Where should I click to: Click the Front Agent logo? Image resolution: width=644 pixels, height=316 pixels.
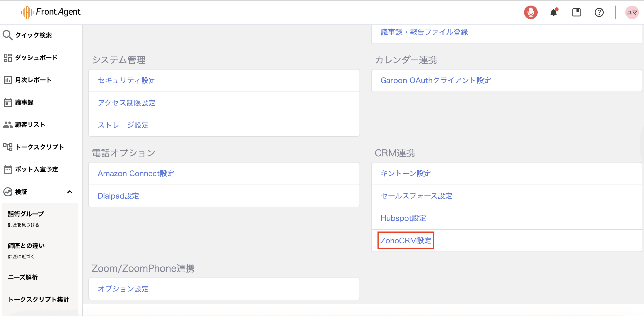(51, 12)
